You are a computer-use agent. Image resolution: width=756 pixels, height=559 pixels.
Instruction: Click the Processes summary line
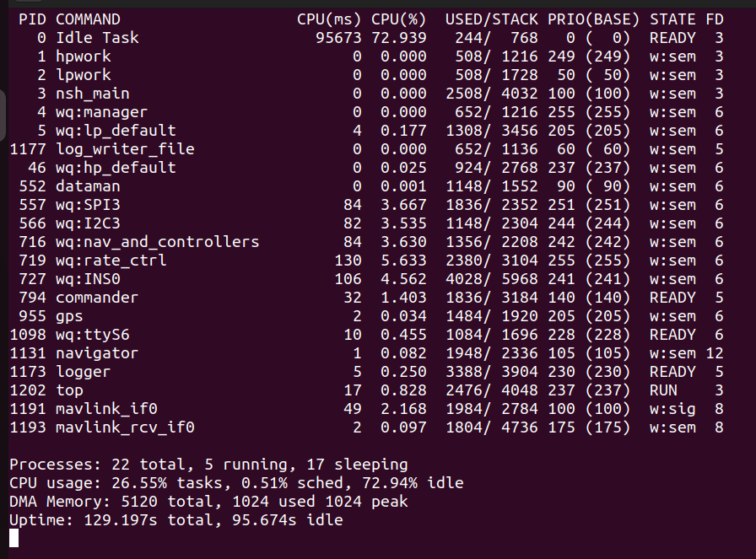208,464
